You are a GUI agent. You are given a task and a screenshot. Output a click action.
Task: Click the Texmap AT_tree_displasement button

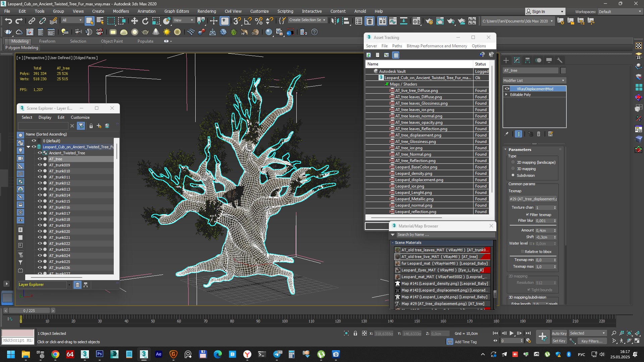pyautogui.click(x=533, y=199)
